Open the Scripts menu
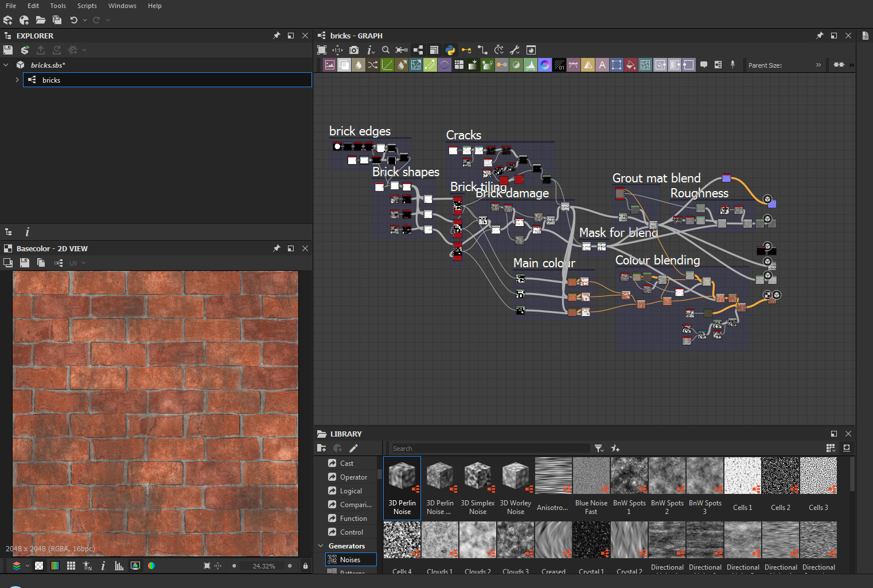 point(87,6)
